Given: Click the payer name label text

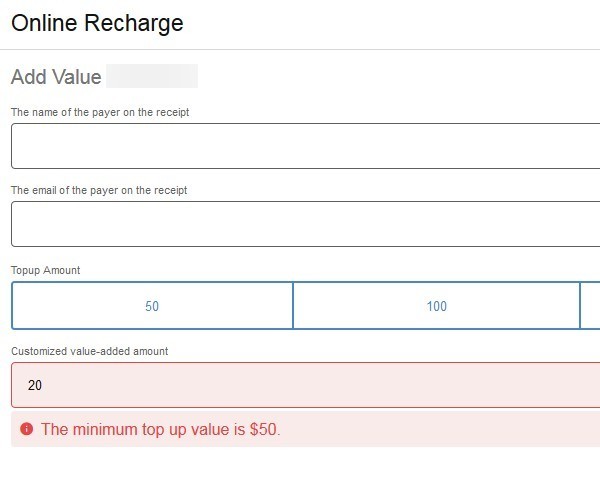Looking at the screenshot, I should (100, 112).
